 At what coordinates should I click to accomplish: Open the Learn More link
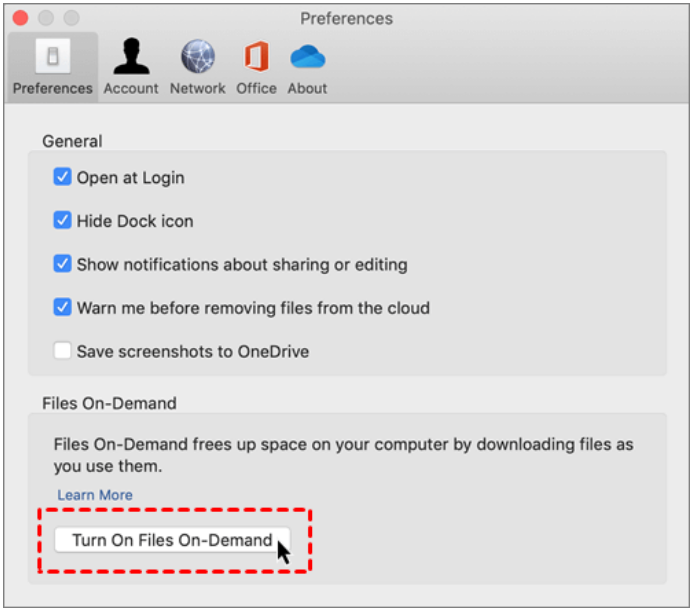coord(95,495)
